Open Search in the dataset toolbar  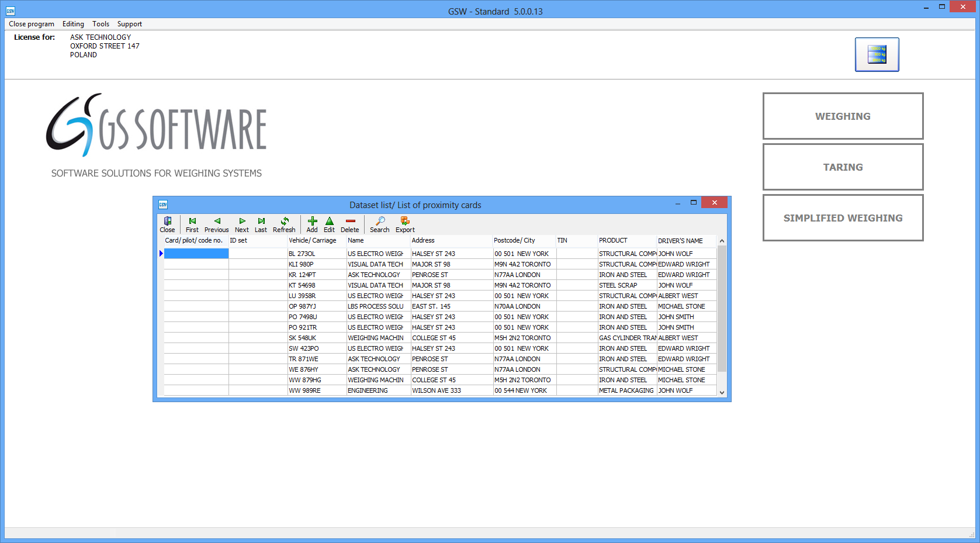(380, 224)
